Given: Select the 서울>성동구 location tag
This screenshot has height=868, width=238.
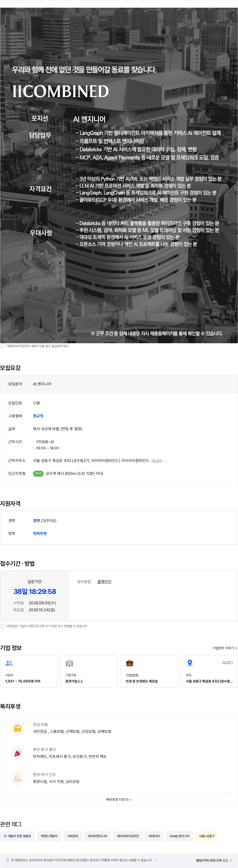Looking at the screenshot, I should 207,836.
